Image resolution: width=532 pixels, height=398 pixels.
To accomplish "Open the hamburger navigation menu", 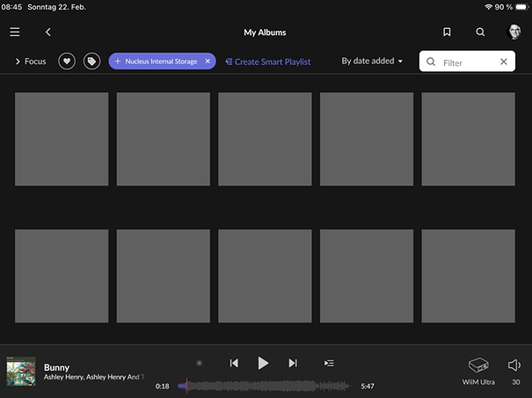I will click(x=14, y=33).
